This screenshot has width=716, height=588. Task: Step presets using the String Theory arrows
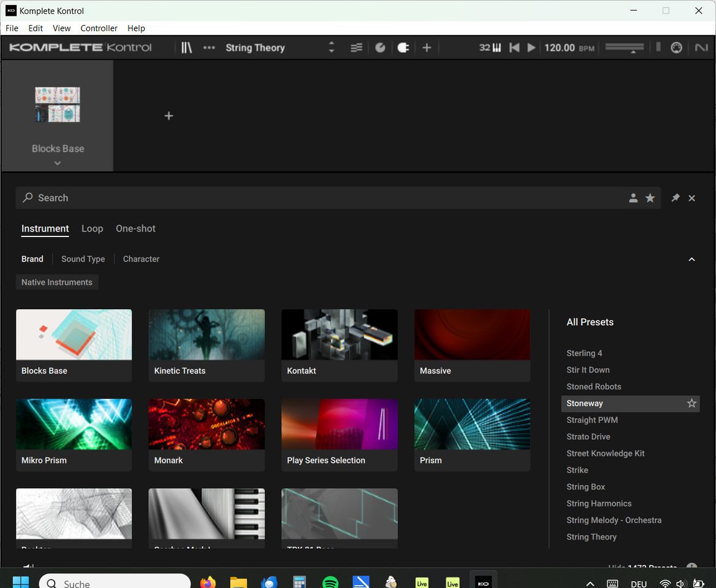tap(331, 48)
